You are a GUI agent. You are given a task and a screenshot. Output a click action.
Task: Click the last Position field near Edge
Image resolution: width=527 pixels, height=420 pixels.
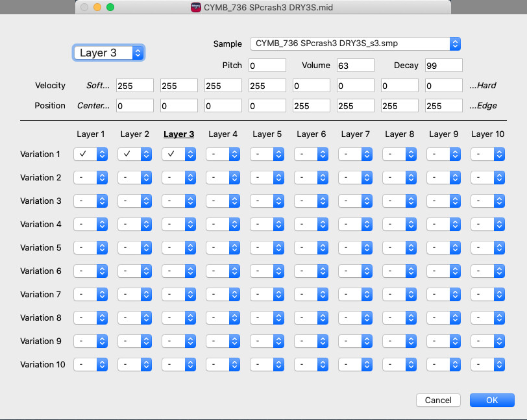tap(444, 106)
